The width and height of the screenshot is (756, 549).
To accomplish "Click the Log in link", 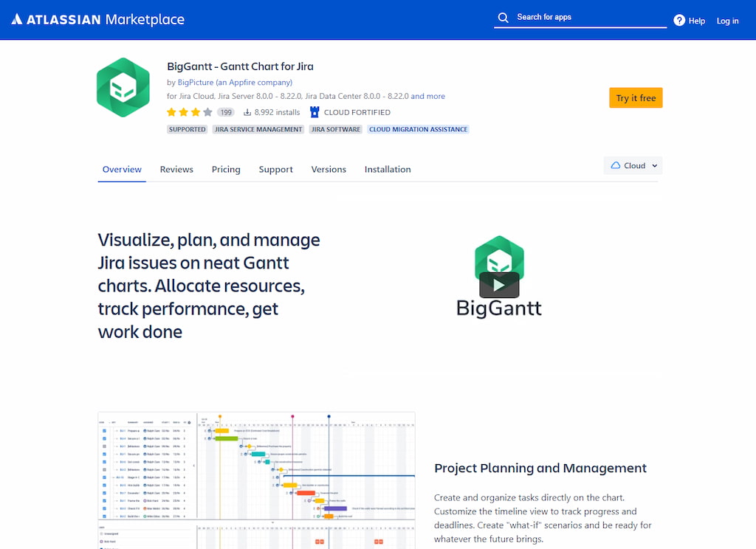I will click(727, 21).
